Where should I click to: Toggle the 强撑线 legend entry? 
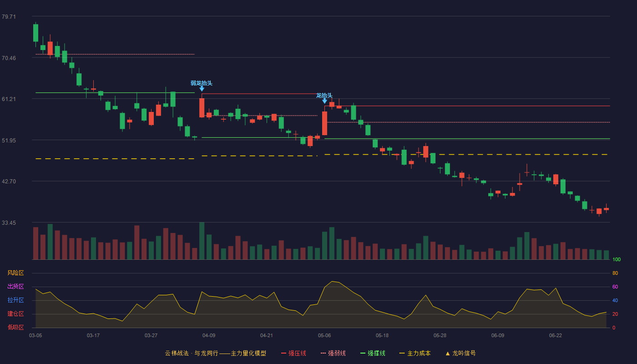point(373,353)
